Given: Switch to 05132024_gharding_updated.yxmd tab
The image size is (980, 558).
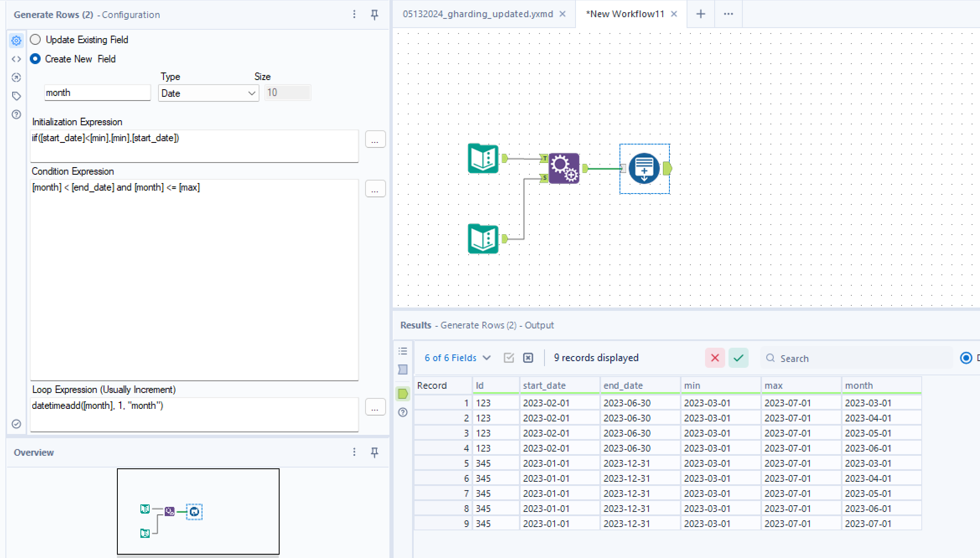Looking at the screenshot, I should [478, 14].
